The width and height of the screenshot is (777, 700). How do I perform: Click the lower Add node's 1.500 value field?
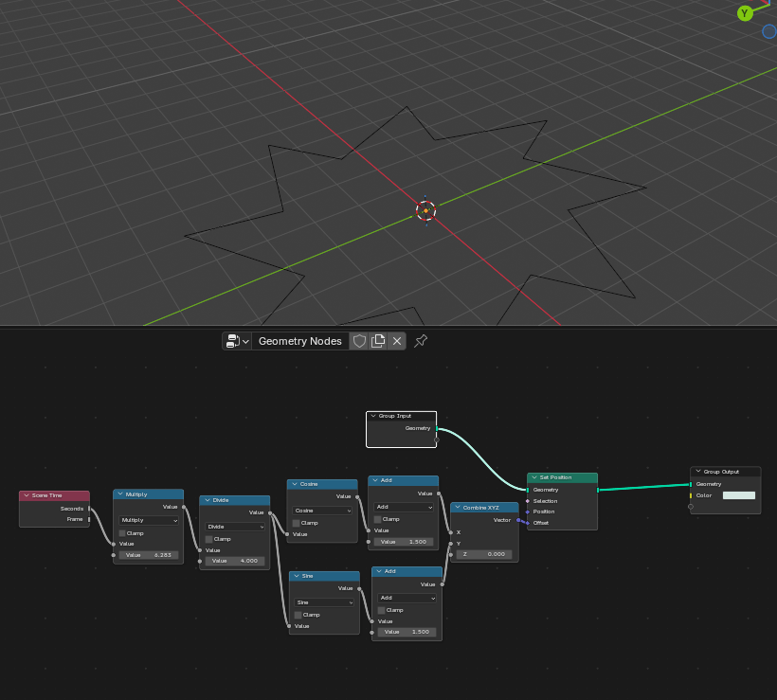point(407,632)
